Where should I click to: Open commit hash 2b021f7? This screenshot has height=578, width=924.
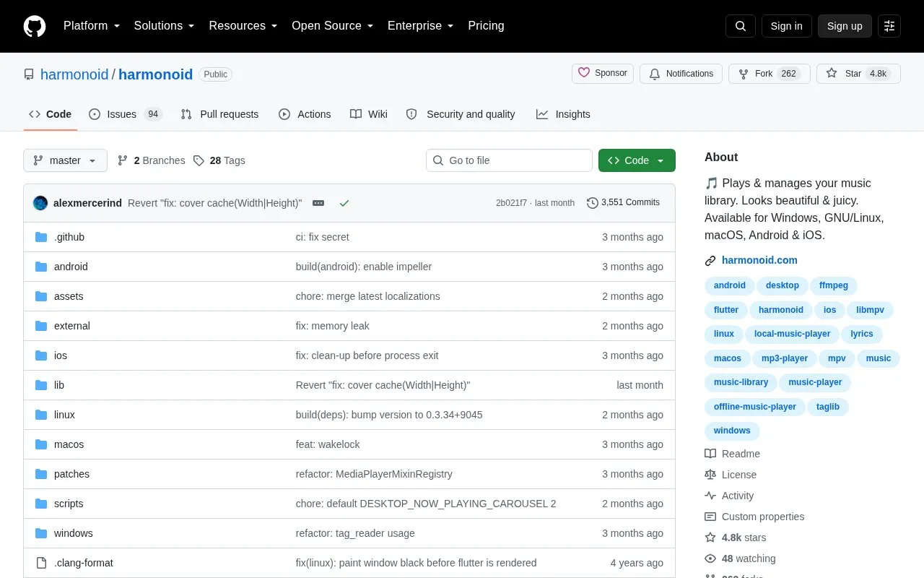[x=511, y=203]
